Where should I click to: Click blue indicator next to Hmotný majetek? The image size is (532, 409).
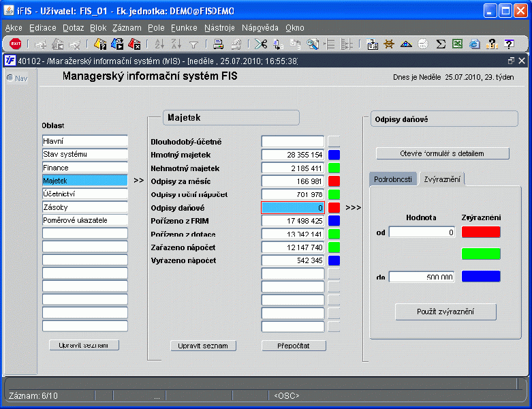click(x=334, y=155)
